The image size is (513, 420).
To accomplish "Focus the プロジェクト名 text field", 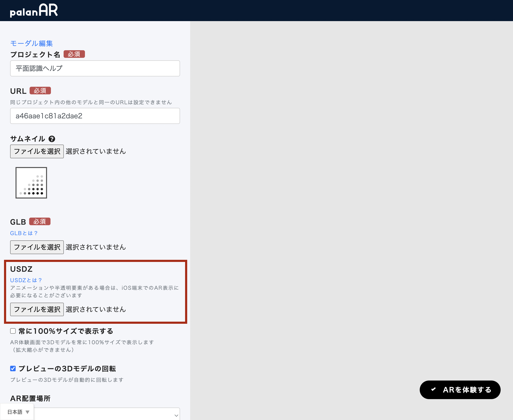I will tap(95, 68).
